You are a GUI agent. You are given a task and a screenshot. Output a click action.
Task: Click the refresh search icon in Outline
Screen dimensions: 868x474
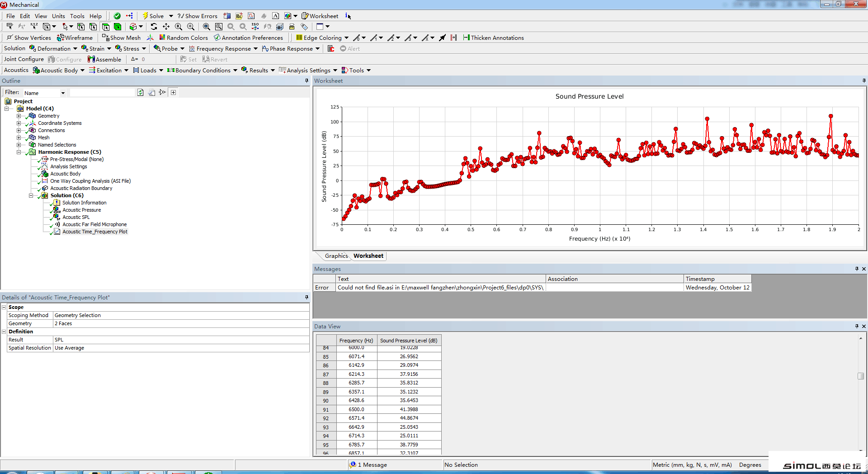point(141,92)
